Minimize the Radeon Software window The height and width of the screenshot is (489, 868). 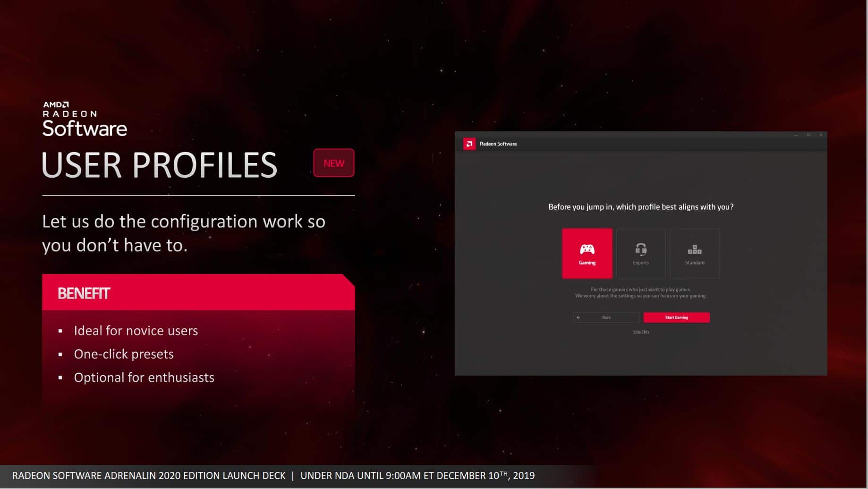[x=796, y=135]
